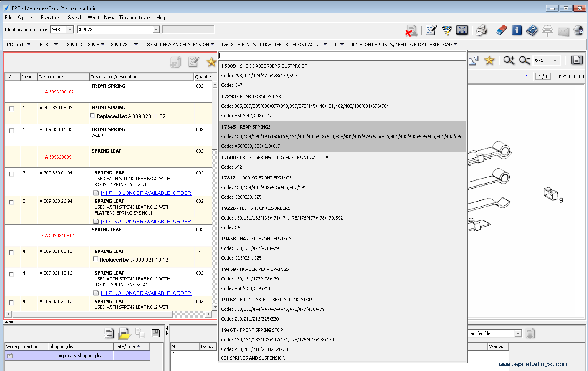Open the What's New menu
Image resolution: width=588 pixels, height=371 pixels.
[101, 18]
